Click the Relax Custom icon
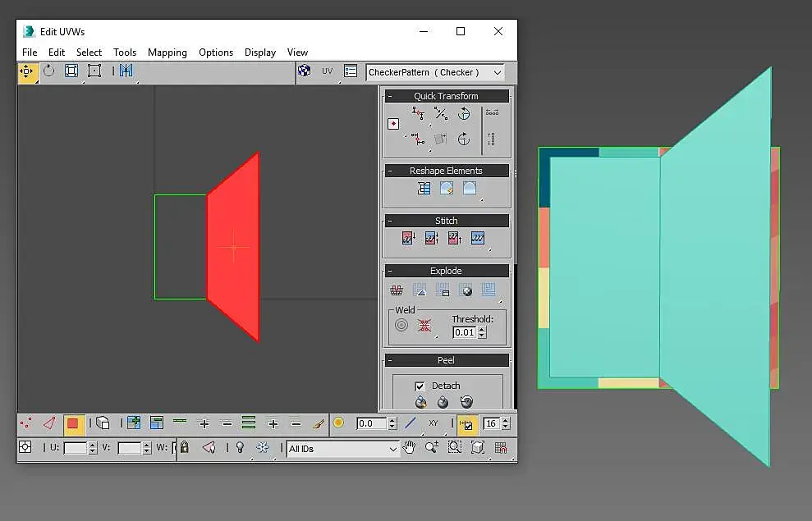 click(x=470, y=189)
